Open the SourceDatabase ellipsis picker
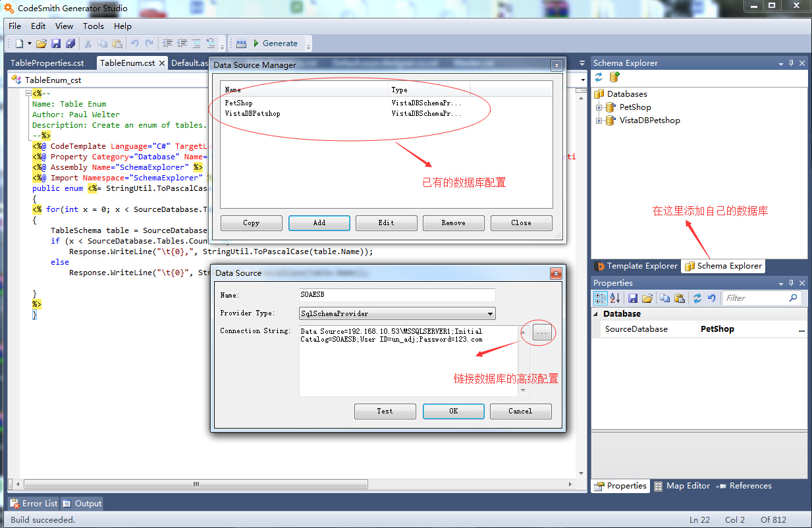812x528 pixels. tap(801, 329)
